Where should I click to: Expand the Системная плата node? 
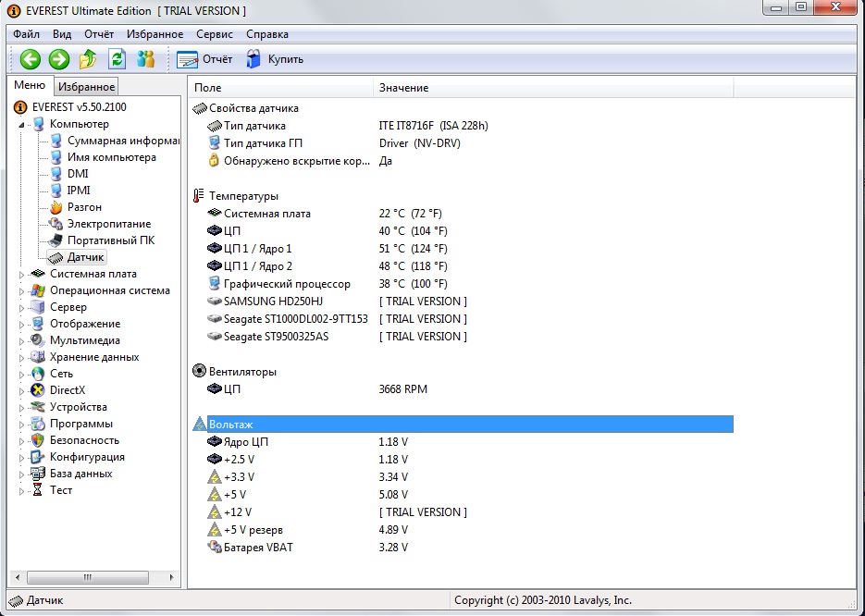coord(21,275)
